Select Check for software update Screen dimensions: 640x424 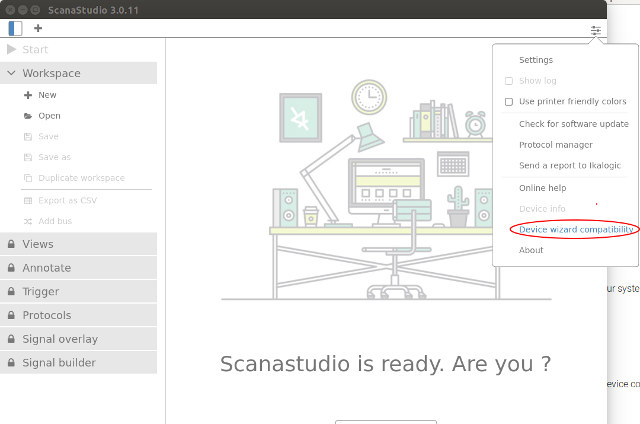(x=573, y=124)
